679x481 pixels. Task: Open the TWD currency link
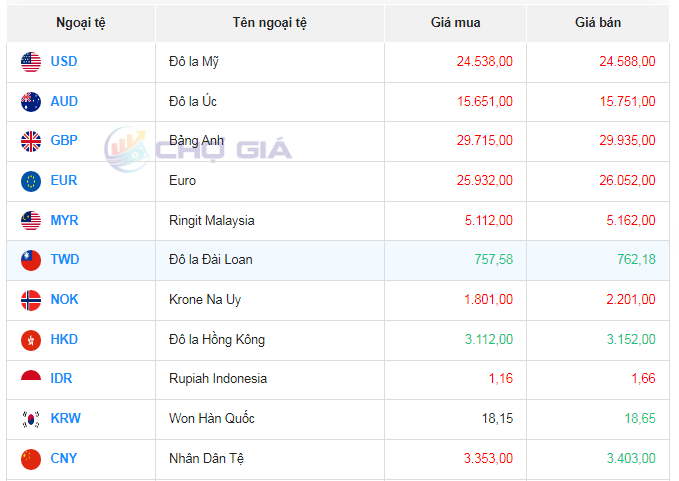(x=65, y=260)
